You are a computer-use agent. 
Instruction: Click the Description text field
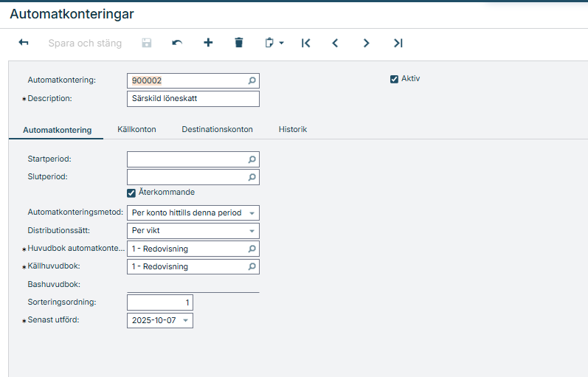click(x=193, y=99)
